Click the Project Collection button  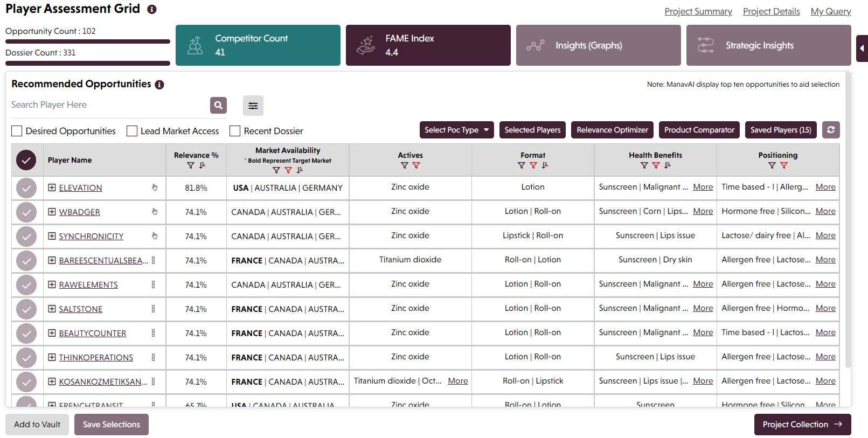coord(803,425)
